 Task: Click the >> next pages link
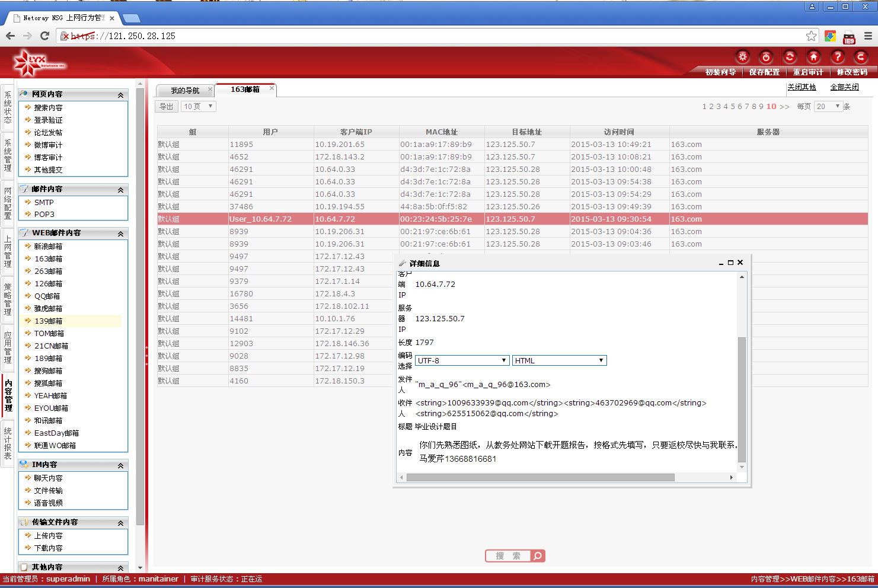[784, 107]
